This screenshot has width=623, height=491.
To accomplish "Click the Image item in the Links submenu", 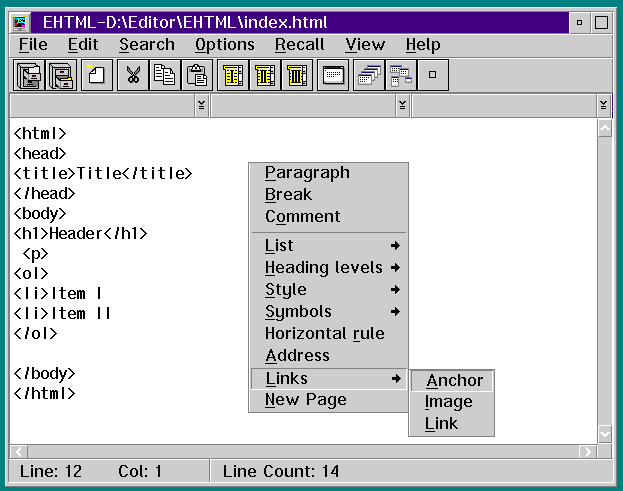I will (448, 402).
